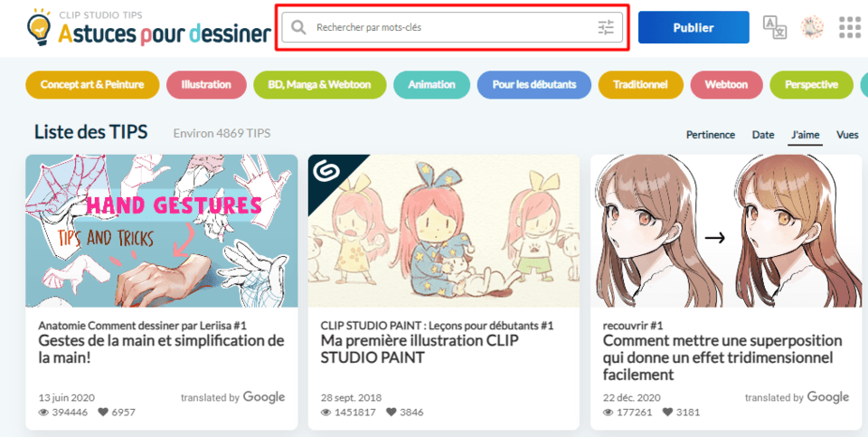Click Anatomie Comment dessiner par Leriisa #1

tap(142, 325)
